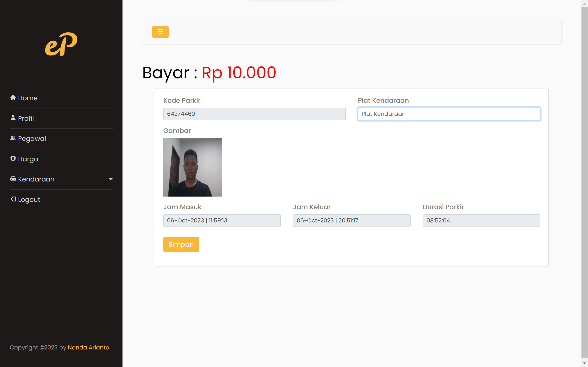The width and height of the screenshot is (588, 367).
Task: Click the Home house icon
Action: pos(13,98)
